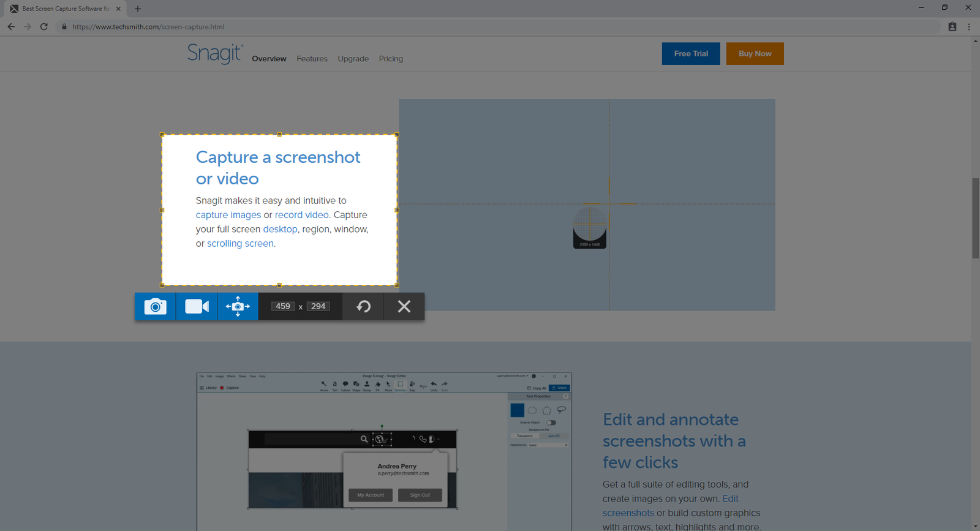Image resolution: width=980 pixels, height=531 pixels.
Task: Click the camera image capture button
Action: (x=155, y=306)
